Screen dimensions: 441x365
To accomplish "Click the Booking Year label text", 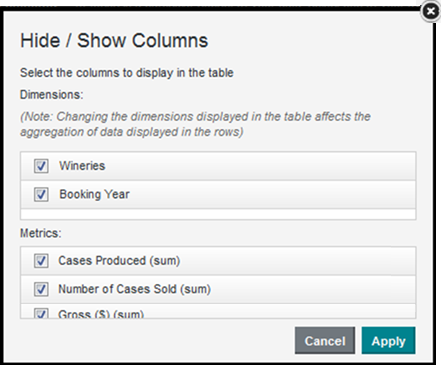I will point(94,194).
